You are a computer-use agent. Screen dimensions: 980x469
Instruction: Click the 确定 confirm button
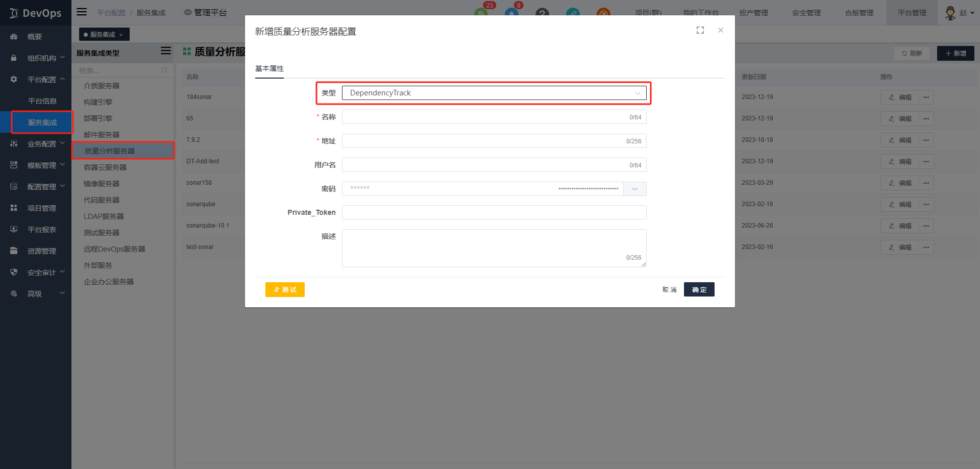pyautogui.click(x=699, y=290)
